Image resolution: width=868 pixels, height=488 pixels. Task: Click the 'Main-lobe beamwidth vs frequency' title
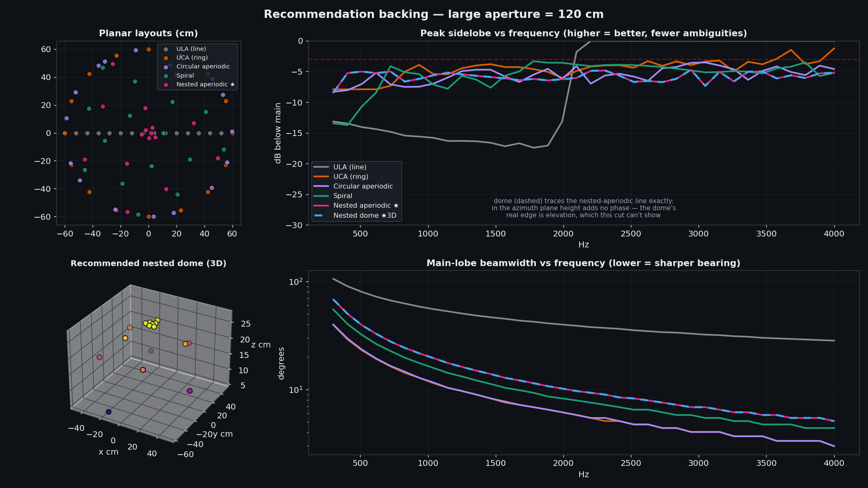(583, 264)
